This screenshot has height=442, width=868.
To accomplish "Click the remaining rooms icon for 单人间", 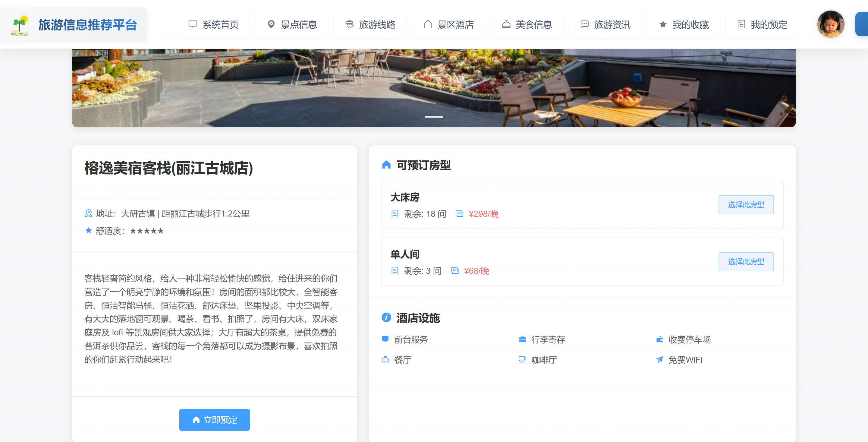I will (395, 271).
